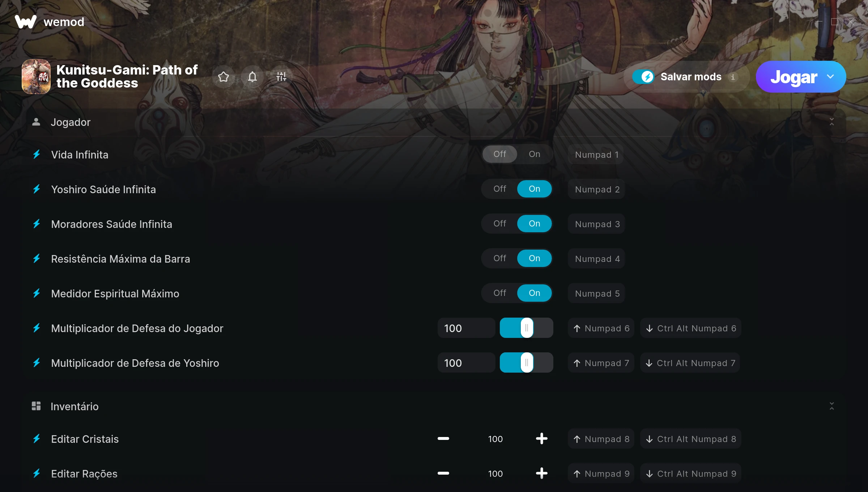The height and width of the screenshot is (492, 868).
Task: Open the Jogar dropdown arrow
Action: (831, 77)
